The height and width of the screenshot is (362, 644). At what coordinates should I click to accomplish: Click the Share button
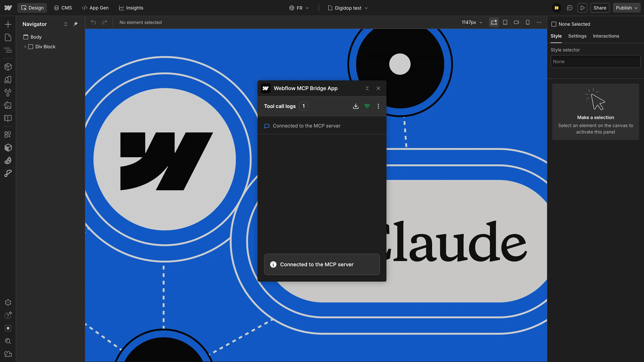pyautogui.click(x=600, y=8)
